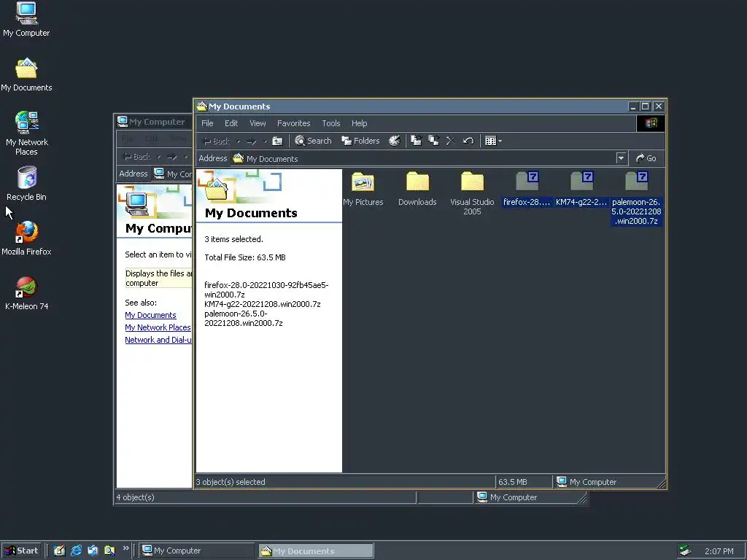Click '3 items selected.' text

[233, 239]
